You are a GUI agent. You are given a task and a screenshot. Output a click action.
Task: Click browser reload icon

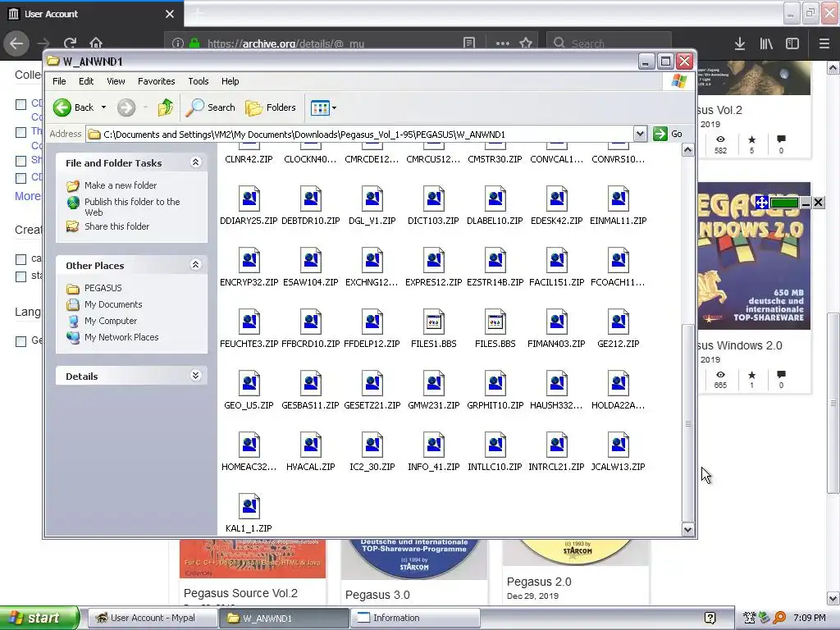point(71,43)
